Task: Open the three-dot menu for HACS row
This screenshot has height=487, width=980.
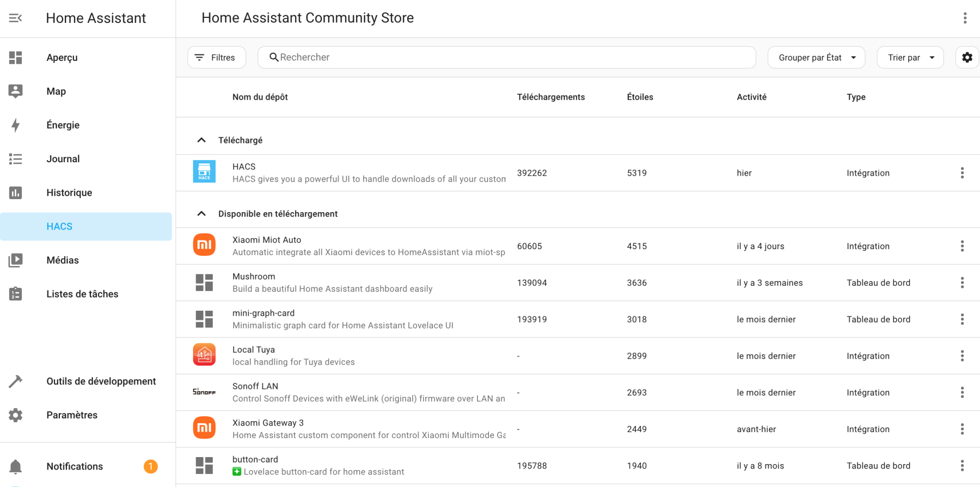Action: pyautogui.click(x=962, y=173)
